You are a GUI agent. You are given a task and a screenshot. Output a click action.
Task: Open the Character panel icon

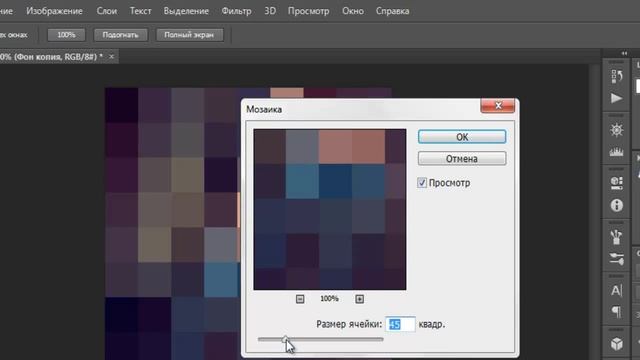tap(616, 291)
